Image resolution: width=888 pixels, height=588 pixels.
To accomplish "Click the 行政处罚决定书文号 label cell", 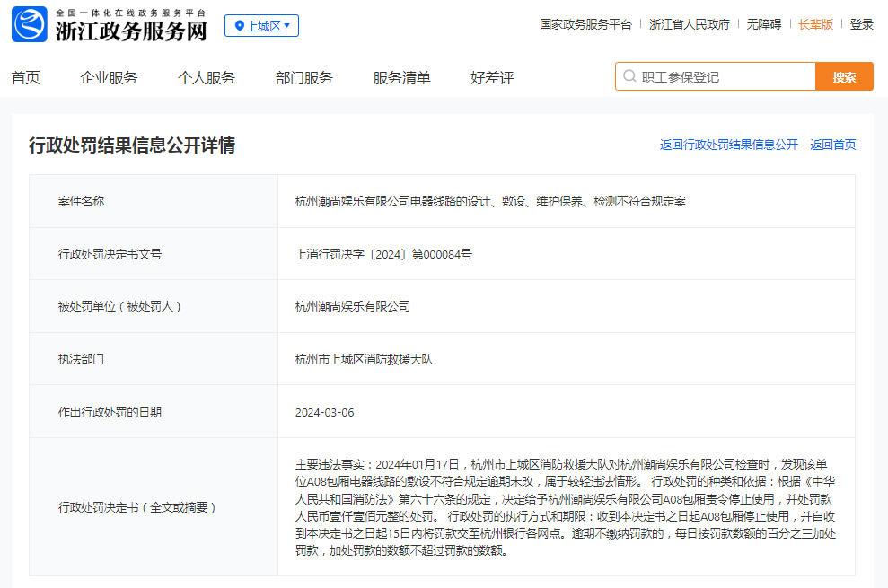I will point(154,254).
